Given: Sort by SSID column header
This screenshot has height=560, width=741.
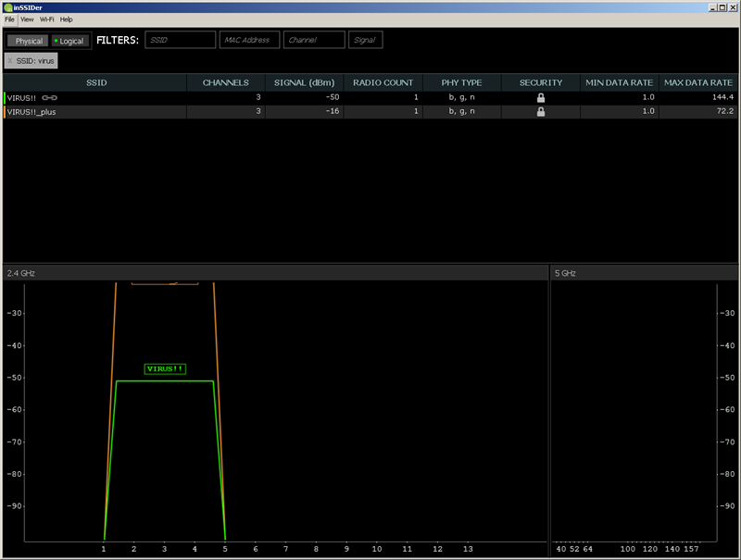Looking at the screenshot, I should 96,82.
